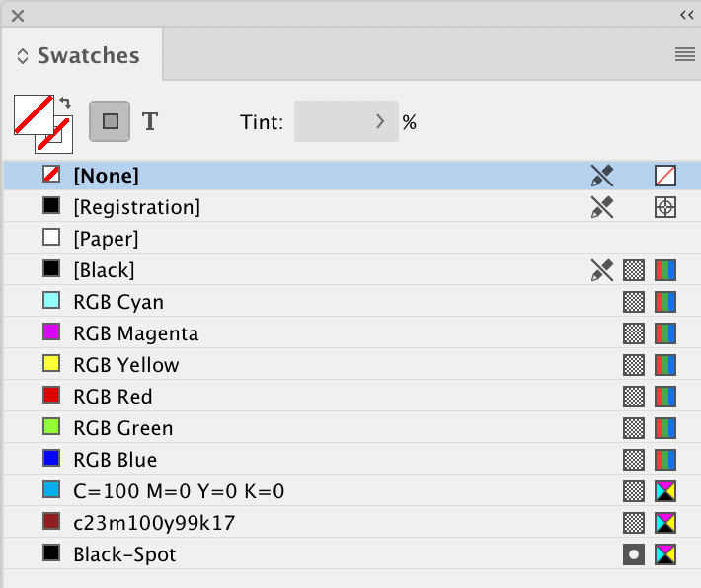
Task: Click inside the Tint value field
Action: [331, 122]
